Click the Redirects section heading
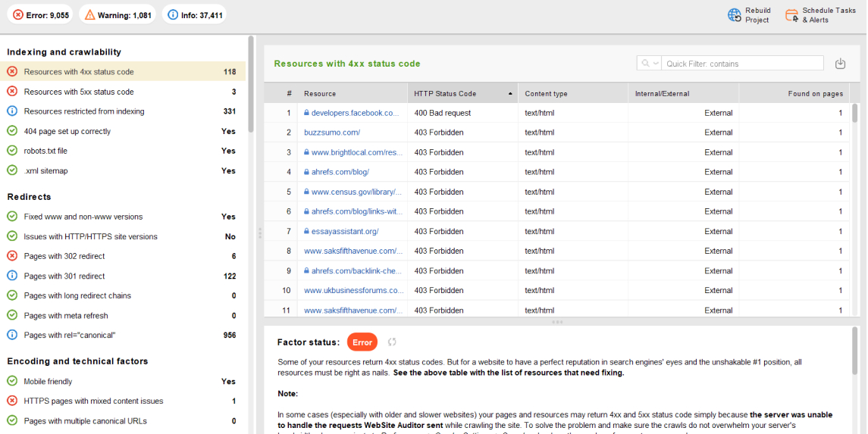 pyautogui.click(x=29, y=197)
